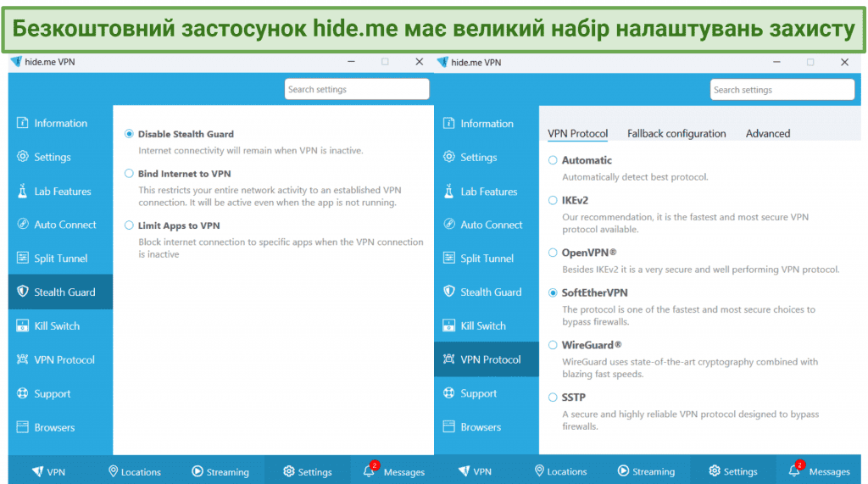Click left window 'hide.me VPN' title text
The image size is (868, 484).
coord(50,62)
